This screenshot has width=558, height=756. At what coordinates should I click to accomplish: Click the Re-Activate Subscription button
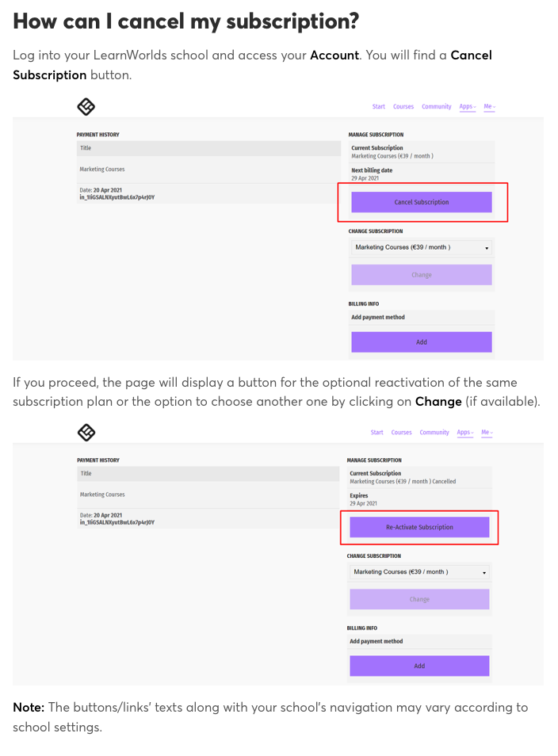click(419, 527)
